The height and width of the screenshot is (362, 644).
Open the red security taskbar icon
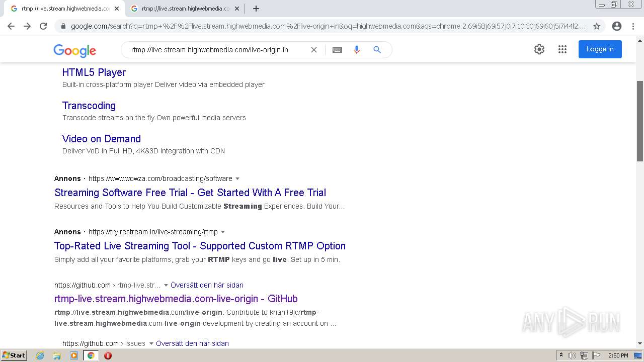tap(108, 355)
